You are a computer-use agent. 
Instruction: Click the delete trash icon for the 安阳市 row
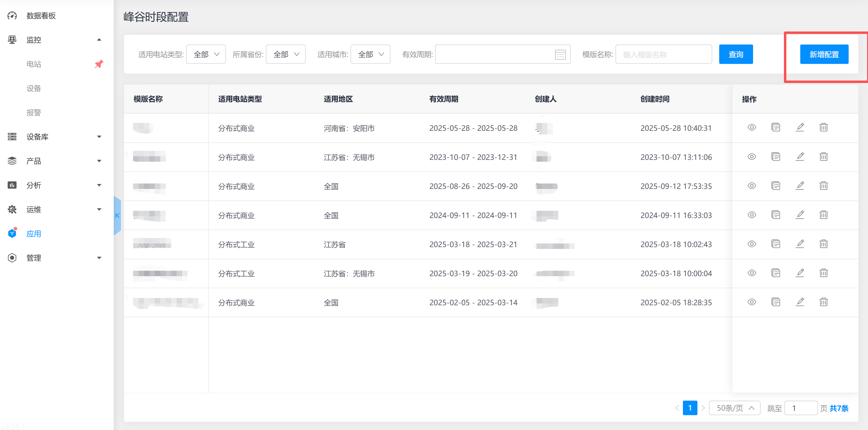coord(823,127)
